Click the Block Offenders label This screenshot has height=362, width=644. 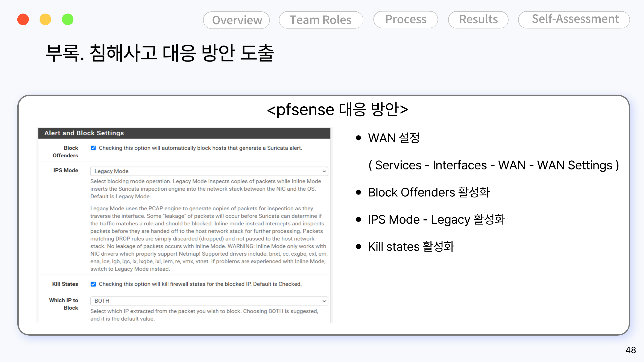tap(65, 152)
